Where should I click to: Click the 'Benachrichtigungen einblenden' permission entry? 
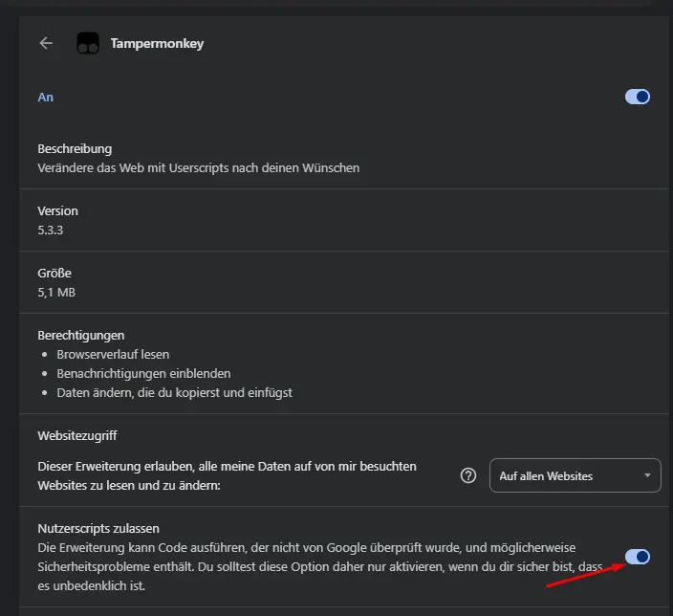click(x=143, y=374)
